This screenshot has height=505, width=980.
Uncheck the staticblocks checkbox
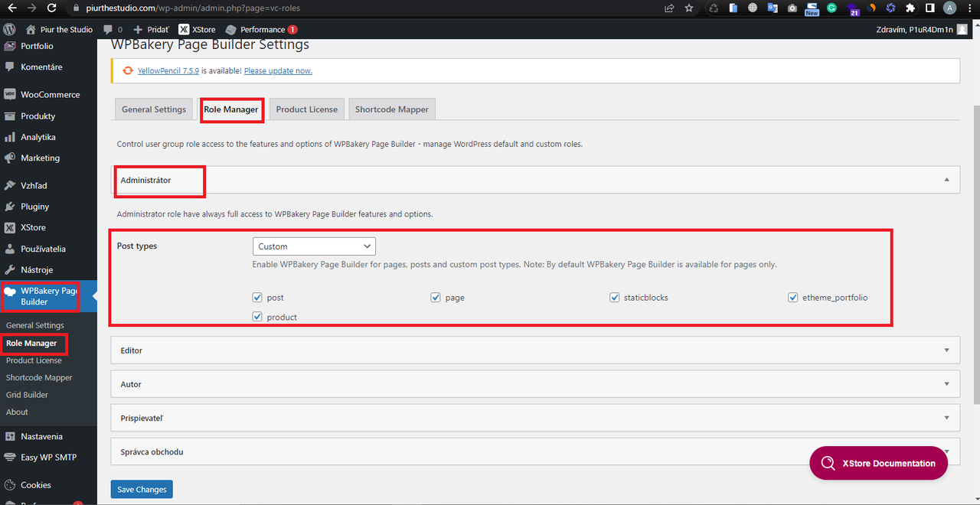click(615, 297)
